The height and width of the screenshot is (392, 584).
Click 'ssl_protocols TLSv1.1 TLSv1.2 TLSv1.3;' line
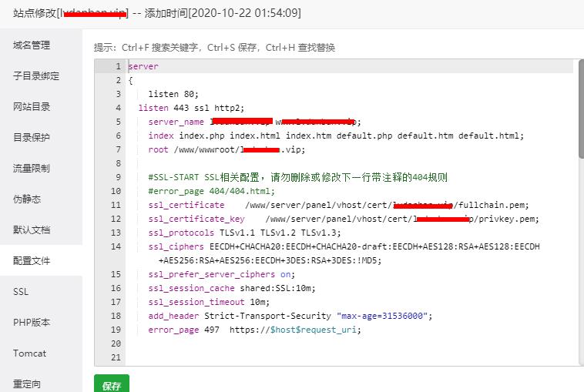(x=244, y=233)
